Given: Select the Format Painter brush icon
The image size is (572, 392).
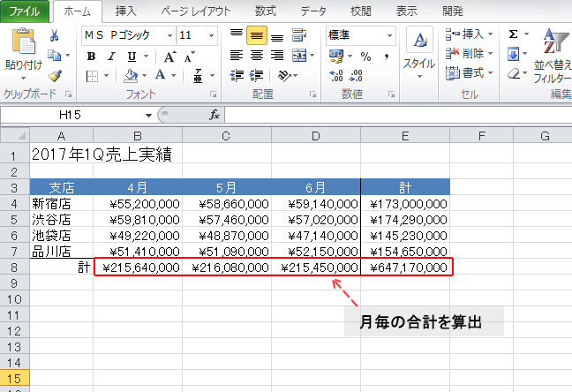Looking at the screenshot, I should point(55,76).
